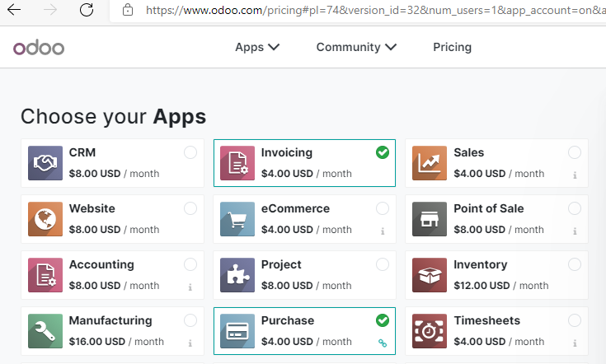
Task: Click the Manufacturing wrench icon
Action: [45, 331]
